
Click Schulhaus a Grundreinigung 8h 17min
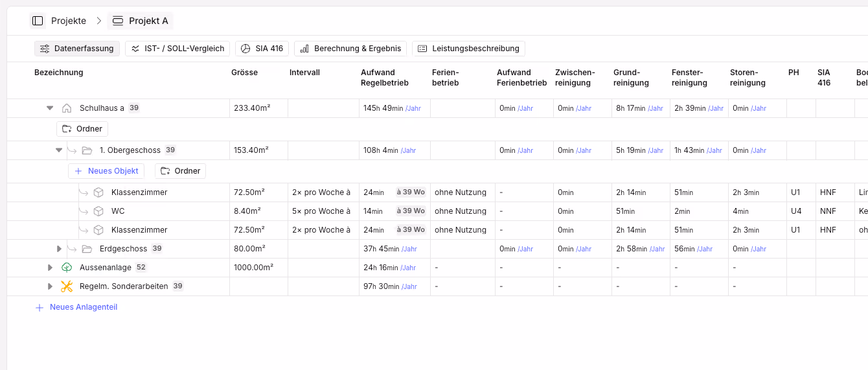tap(639, 108)
